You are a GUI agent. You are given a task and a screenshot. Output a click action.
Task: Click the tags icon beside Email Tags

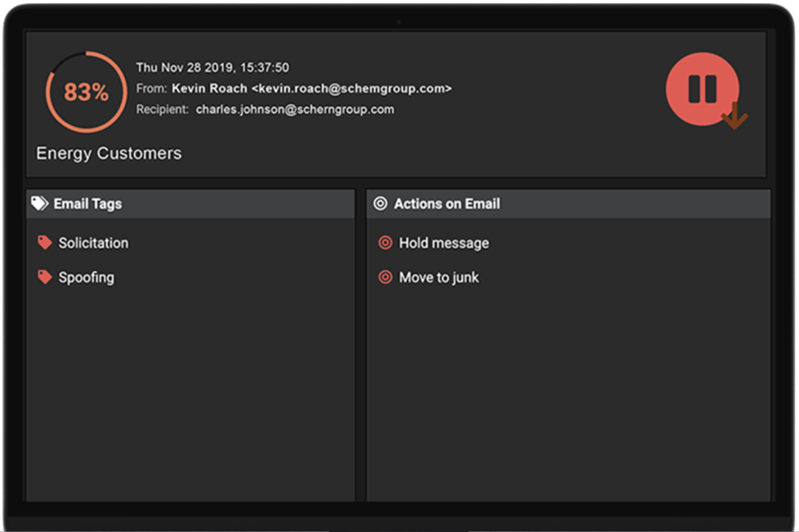40,204
